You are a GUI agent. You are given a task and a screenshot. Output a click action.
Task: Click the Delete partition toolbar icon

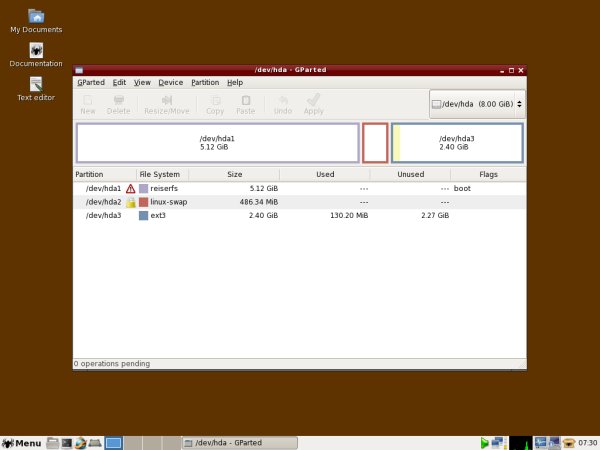tap(119, 104)
